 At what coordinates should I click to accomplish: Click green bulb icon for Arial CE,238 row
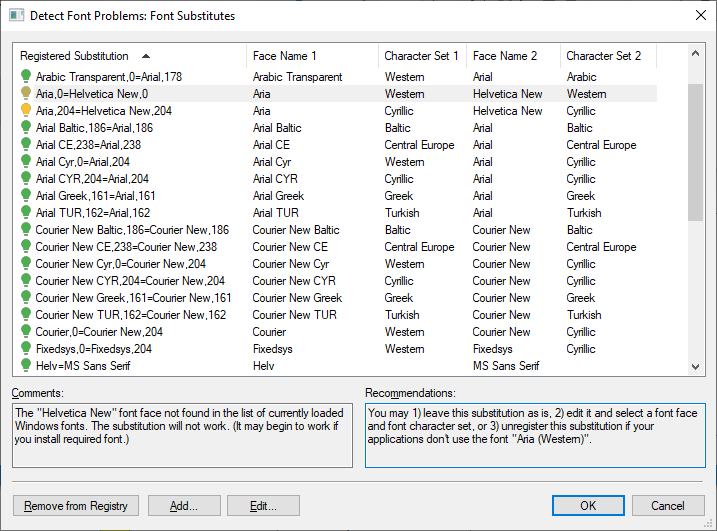click(26, 144)
